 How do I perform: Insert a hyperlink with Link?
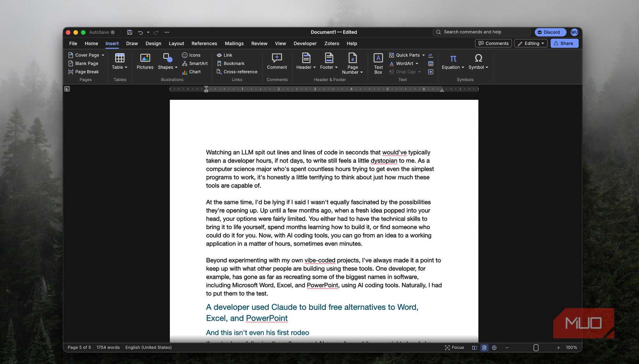click(x=225, y=55)
